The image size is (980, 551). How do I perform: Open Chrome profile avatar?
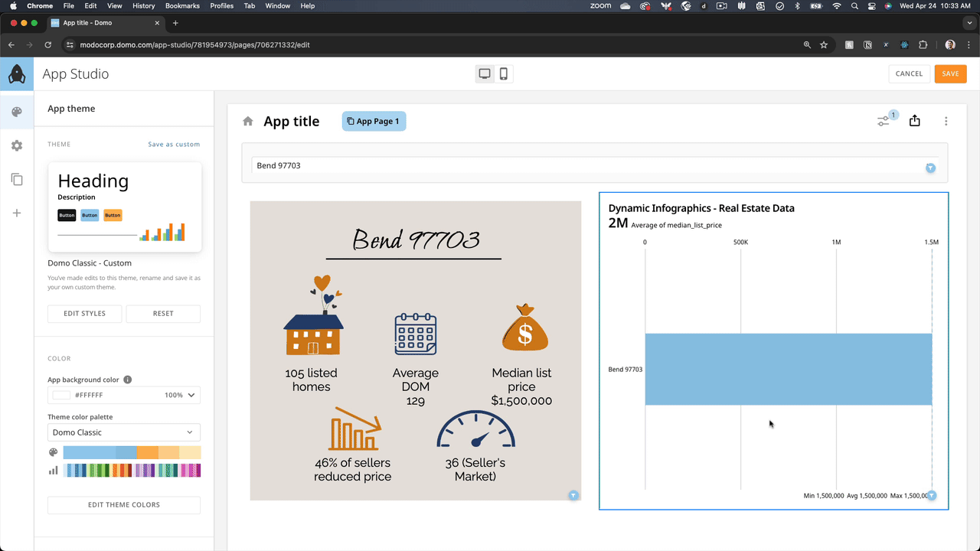[x=950, y=45]
